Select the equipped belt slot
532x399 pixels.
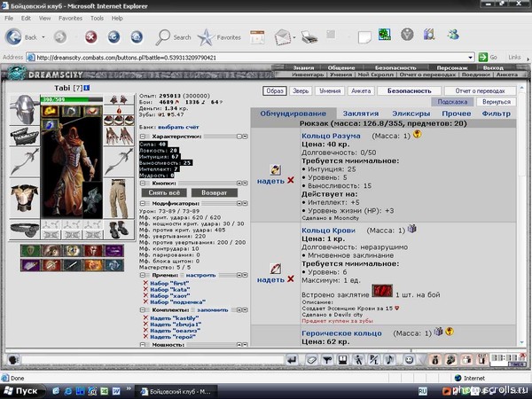pyautogui.click(x=25, y=230)
